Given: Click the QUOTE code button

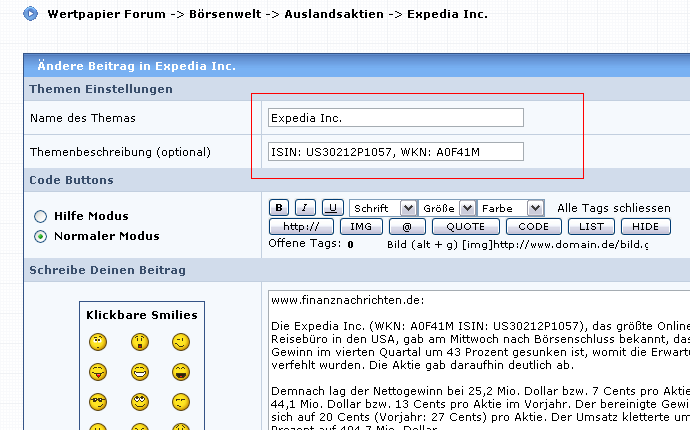Looking at the screenshot, I should click(466, 227).
